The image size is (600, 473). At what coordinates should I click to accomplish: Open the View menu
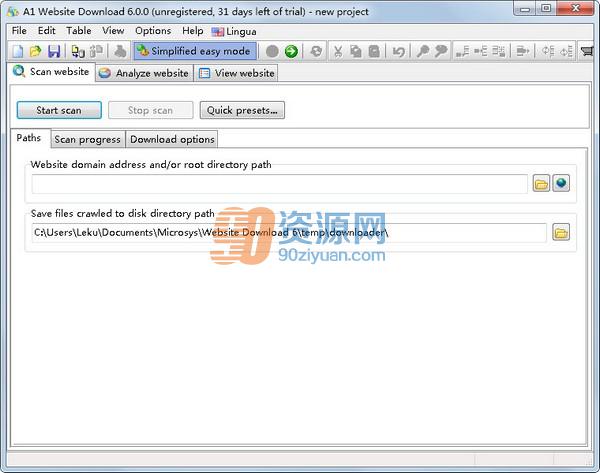coord(113,31)
